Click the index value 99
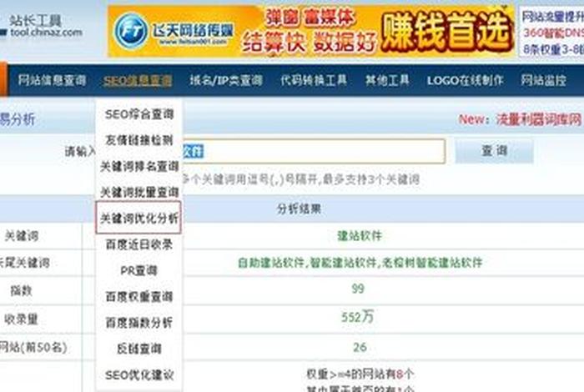 pyautogui.click(x=358, y=289)
